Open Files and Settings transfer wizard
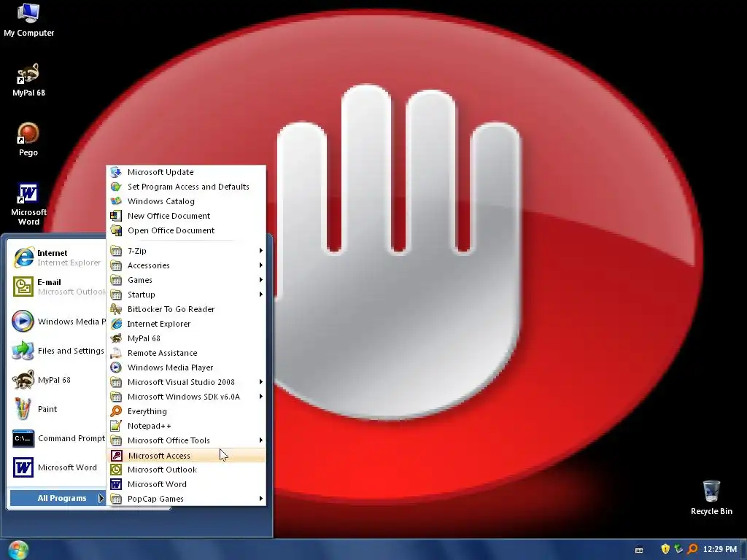Screen dimensions: 747x560 (57, 351)
